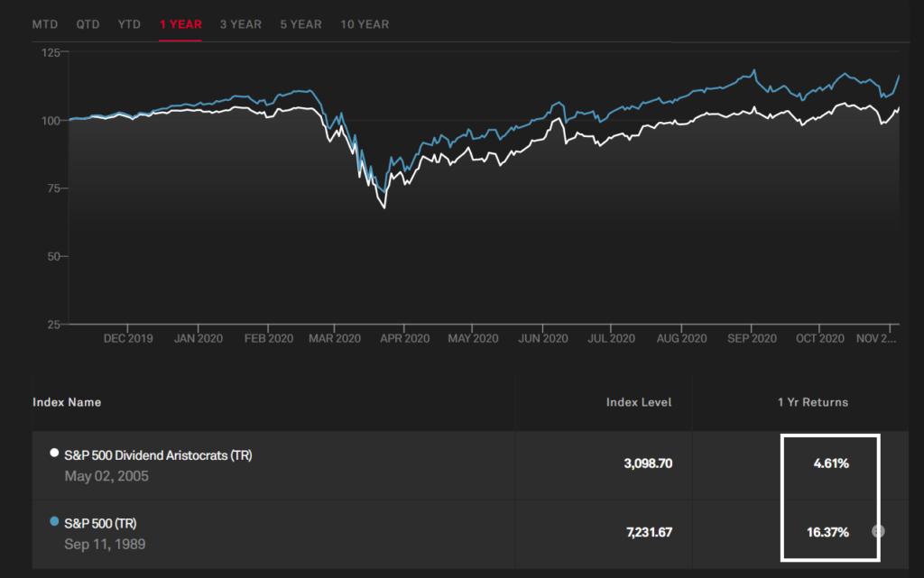Click the 16.37% return value

(x=827, y=533)
